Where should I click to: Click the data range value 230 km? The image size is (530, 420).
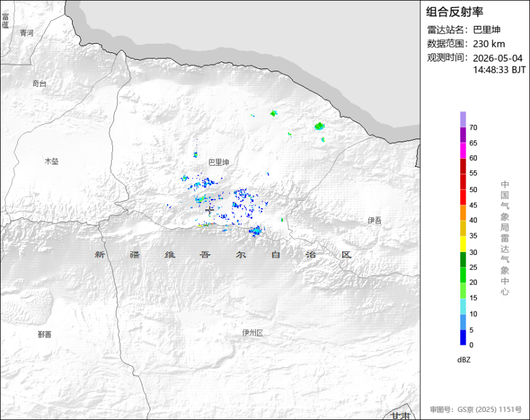pyautogui.click(x=489, y=44)
